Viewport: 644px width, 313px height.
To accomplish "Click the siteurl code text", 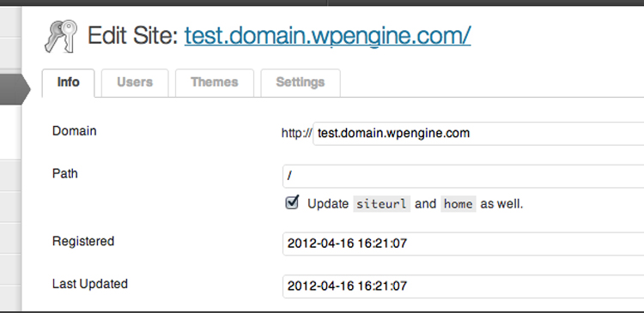I will 381,204.
